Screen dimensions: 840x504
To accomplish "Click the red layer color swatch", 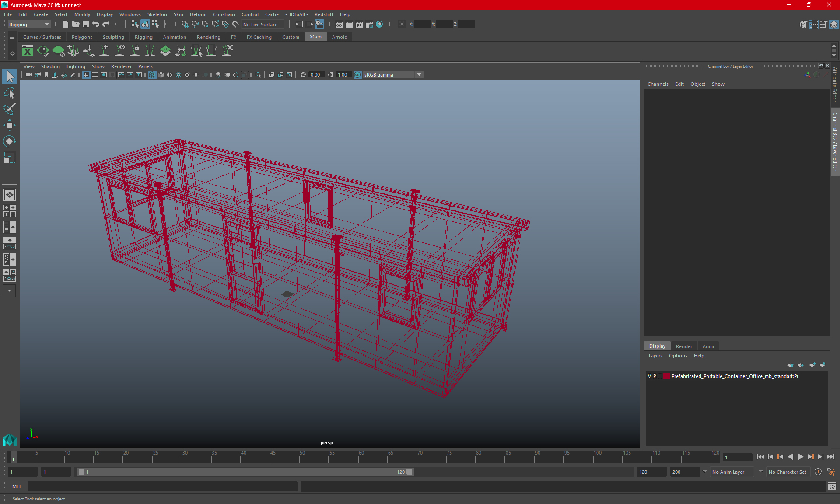I will coord(666,376).
